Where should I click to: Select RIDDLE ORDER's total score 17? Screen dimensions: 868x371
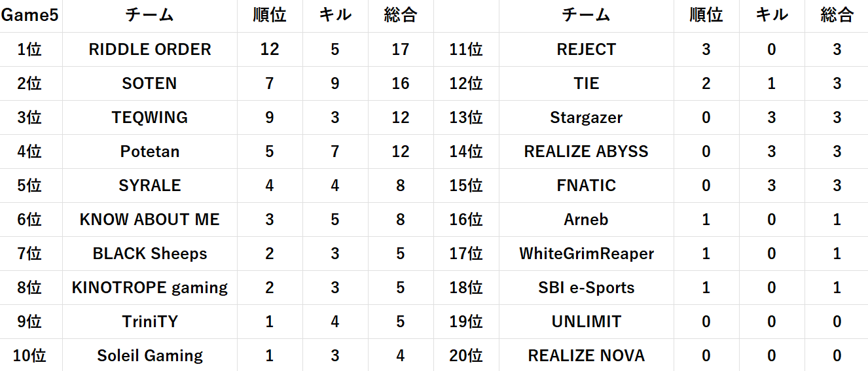[401, 50]
